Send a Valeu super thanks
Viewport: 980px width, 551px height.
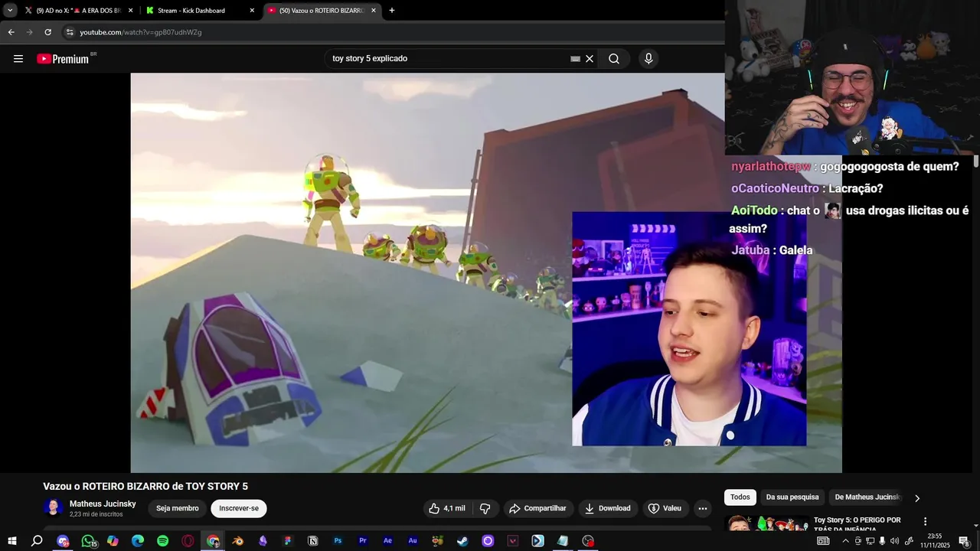click(x=665, y=508)
